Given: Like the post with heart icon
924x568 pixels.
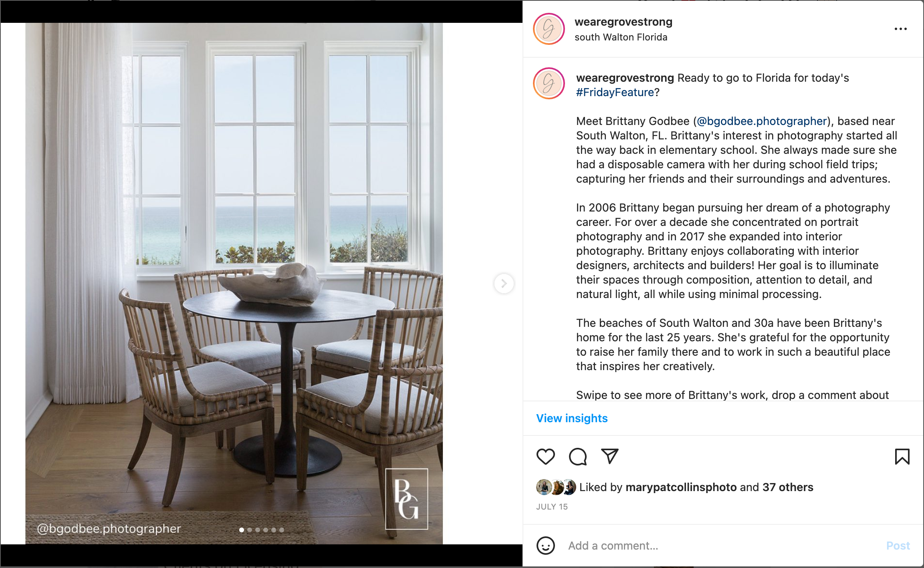Looking at the screenshot, I should [545, 457].
